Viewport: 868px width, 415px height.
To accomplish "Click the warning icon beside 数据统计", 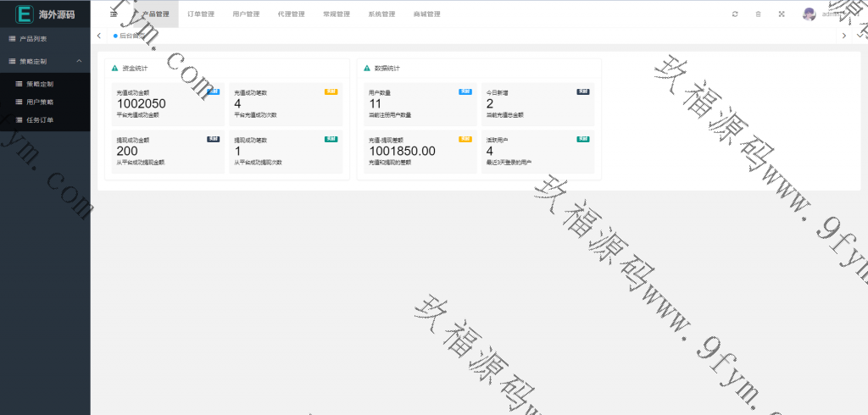I will [365, 68].
